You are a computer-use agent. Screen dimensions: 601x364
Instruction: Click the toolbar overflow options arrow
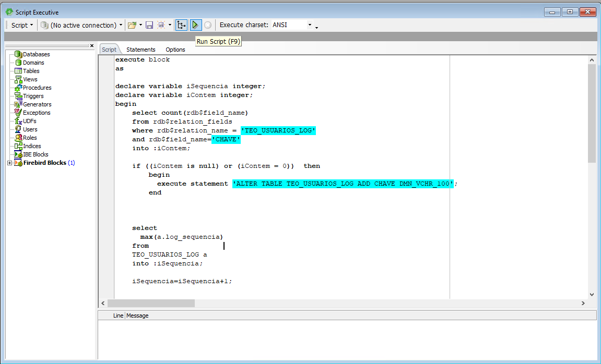coord(316,27)
